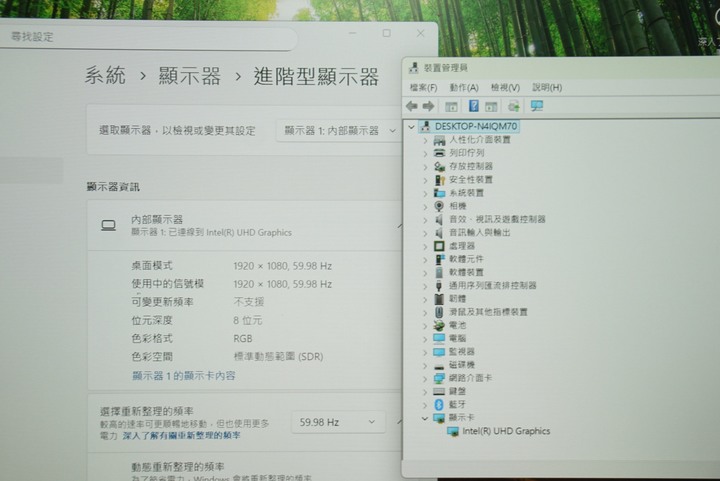Click the 監視器 monitor icon
The height and width of the screenshot is (481, 720).
pos(439,352)
